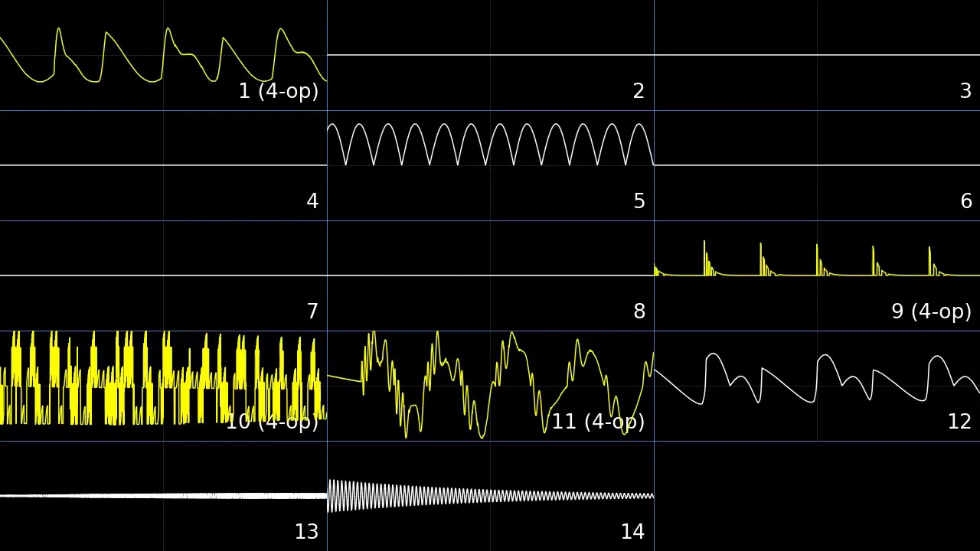The height and width of the screenshot is (551, 980).
Task: Select the flat line of channel 4
Action: click(x=163, y=165)
